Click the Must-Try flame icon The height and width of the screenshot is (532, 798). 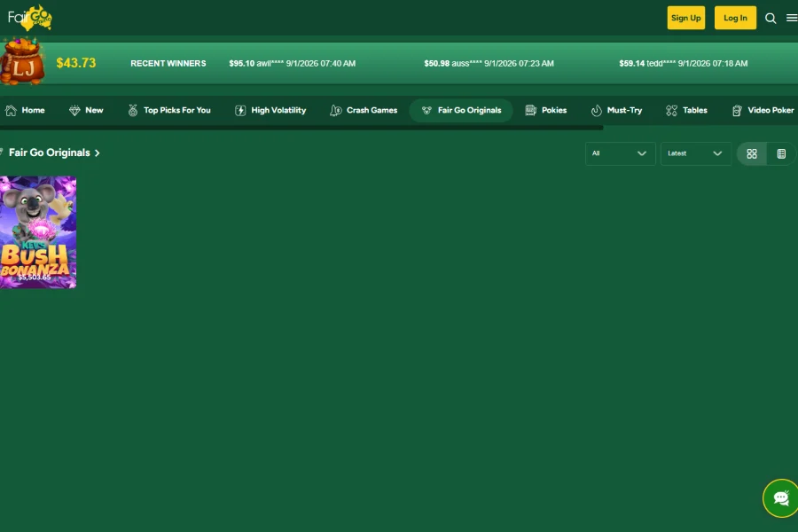pyautogui.click(x=597, y=111)
